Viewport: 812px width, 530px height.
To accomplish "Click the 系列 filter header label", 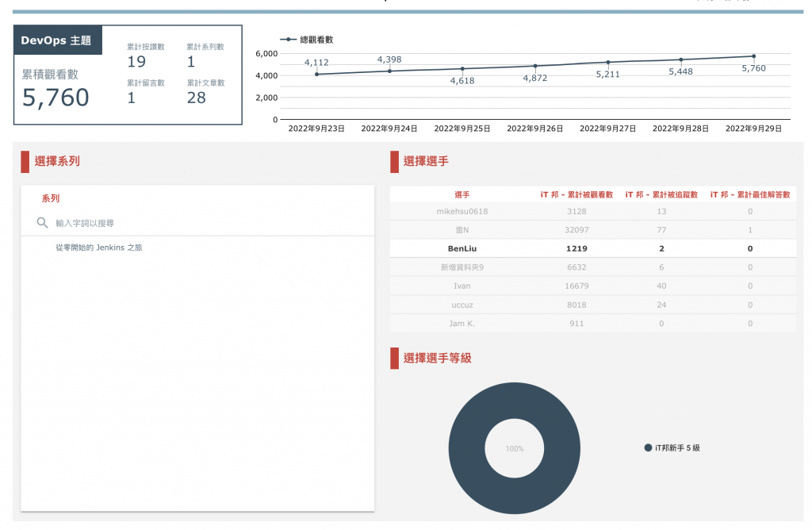I will tap(51, 198).
